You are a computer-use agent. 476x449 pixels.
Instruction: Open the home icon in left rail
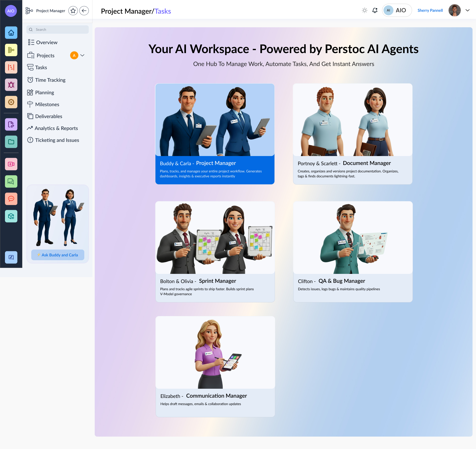[x=11, y=33]
